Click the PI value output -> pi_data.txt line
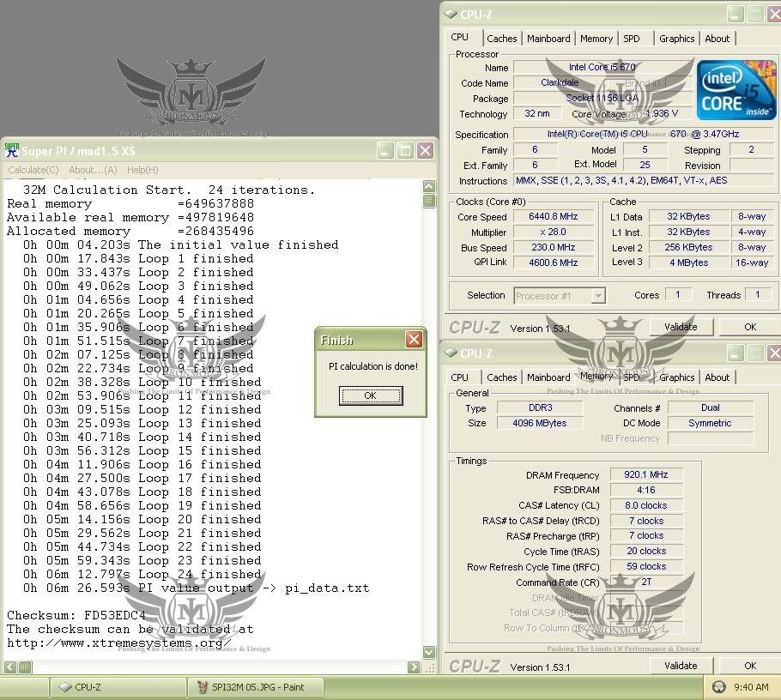Screen dimensions: 781x700 (x=197, y=588)
